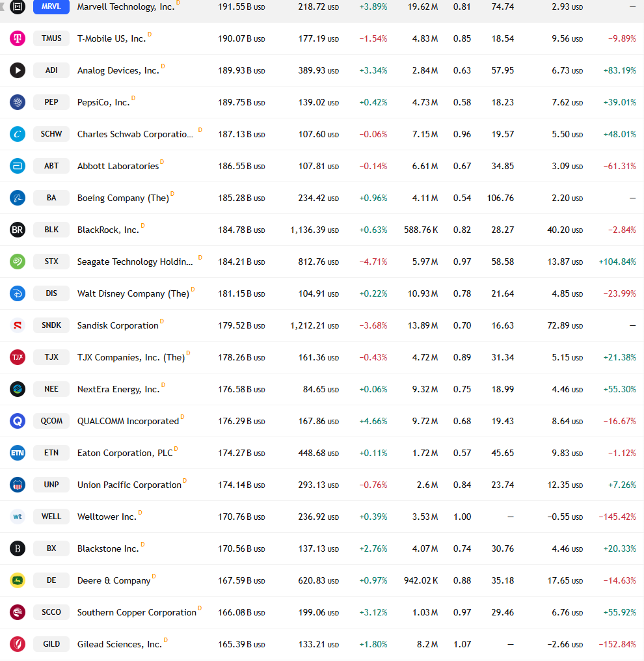This screenshot has width=644, height=661.
Task: Open the TJX Companies, Inc. link
Action: pyautogui.click(x=131, y=357)
